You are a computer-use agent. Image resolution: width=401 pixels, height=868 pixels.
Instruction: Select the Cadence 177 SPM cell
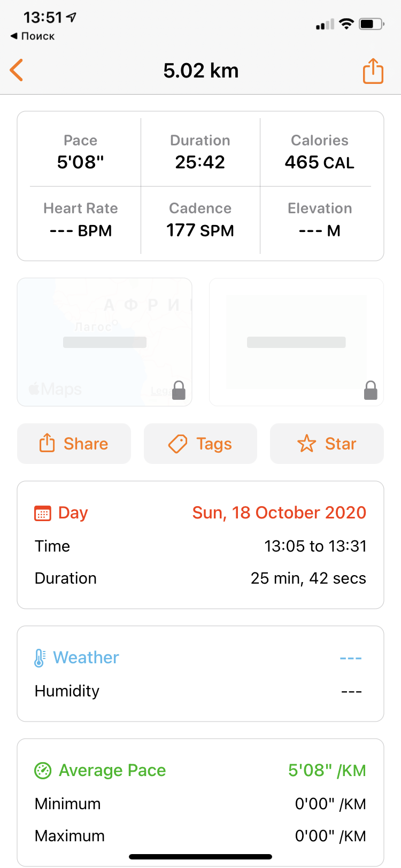(200, 220)
